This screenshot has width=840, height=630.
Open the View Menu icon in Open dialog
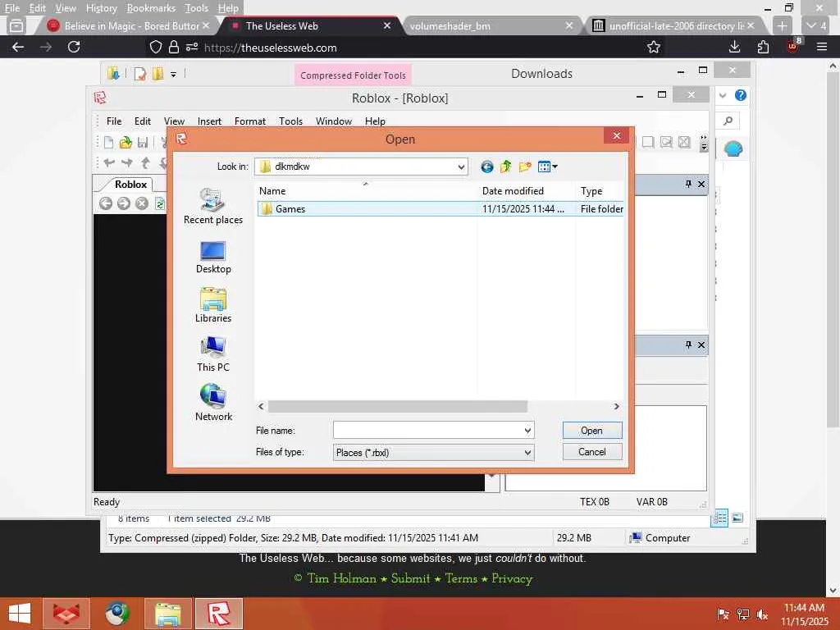pos(547,167)
